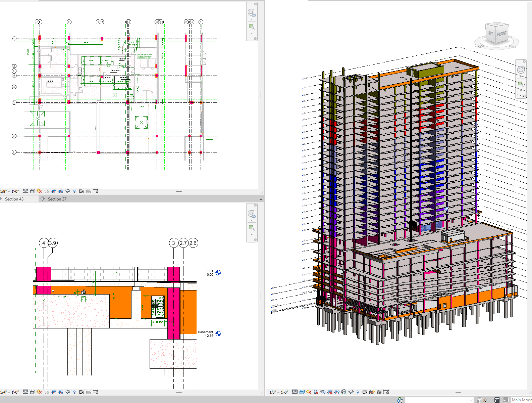Toggle Reveal Hidden Elements lightbulb in Section 37
The width and height of the screenshot is (532, 403).
[x=74, y=392]
